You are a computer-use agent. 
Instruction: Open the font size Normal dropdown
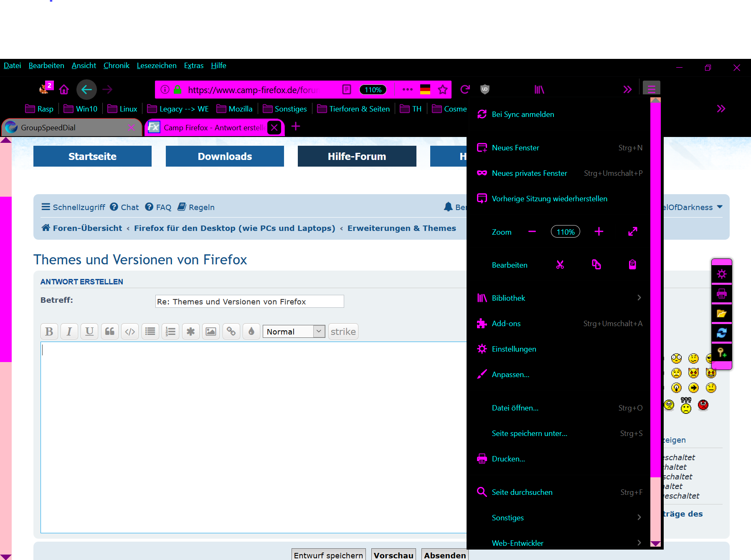tap(294, 332)
